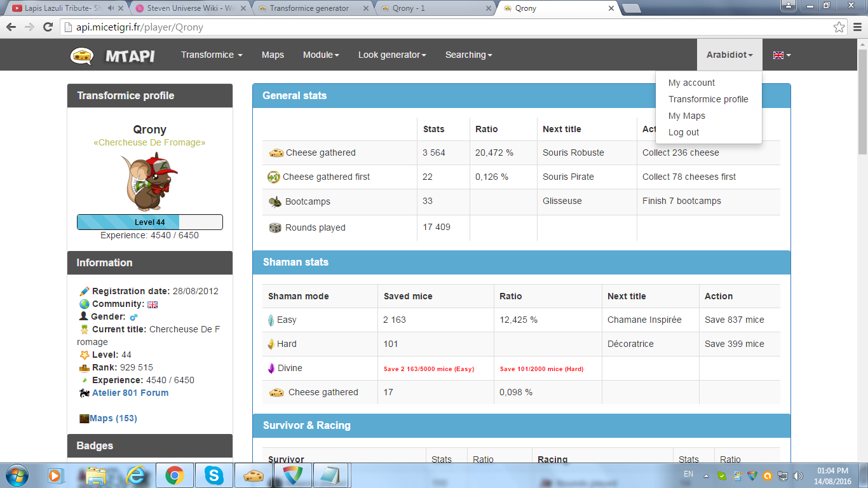Click the Easy shaman mode feather icon
The height and width of the screenshot is (488, 868).
(x=271, y=320)
